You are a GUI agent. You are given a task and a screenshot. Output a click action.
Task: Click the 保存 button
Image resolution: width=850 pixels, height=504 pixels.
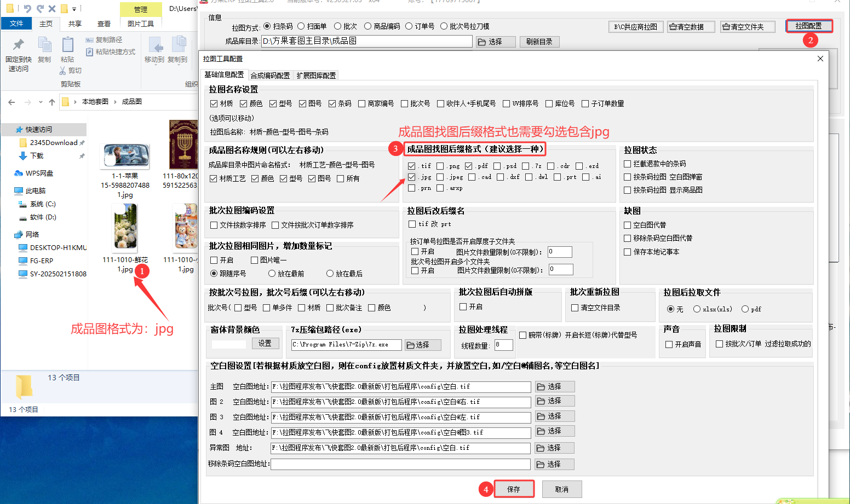click(514, 489)
